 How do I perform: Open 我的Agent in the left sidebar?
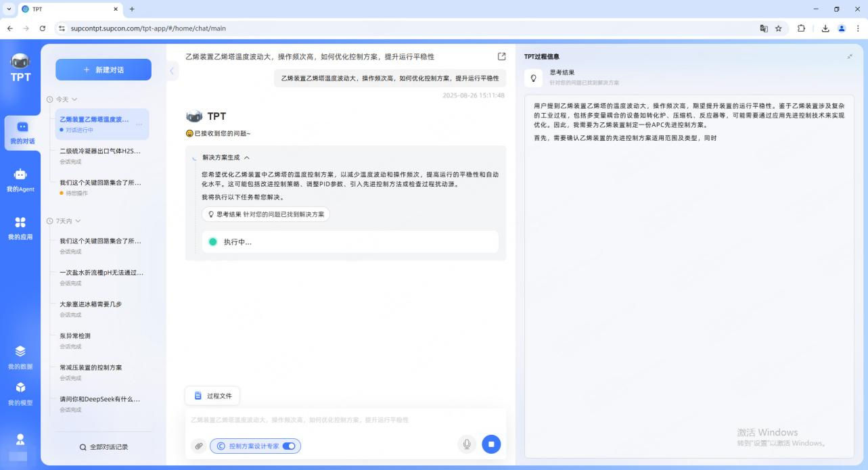(20, 180)
